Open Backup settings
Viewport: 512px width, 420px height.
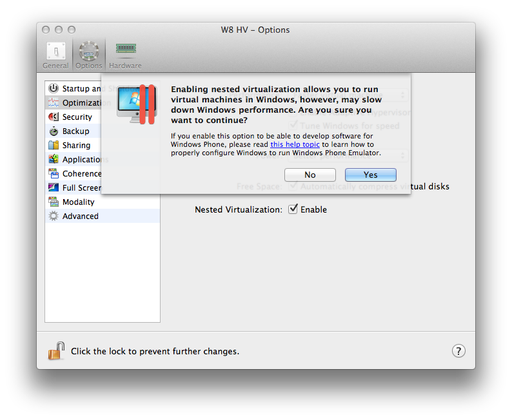(x=102, y=131)
